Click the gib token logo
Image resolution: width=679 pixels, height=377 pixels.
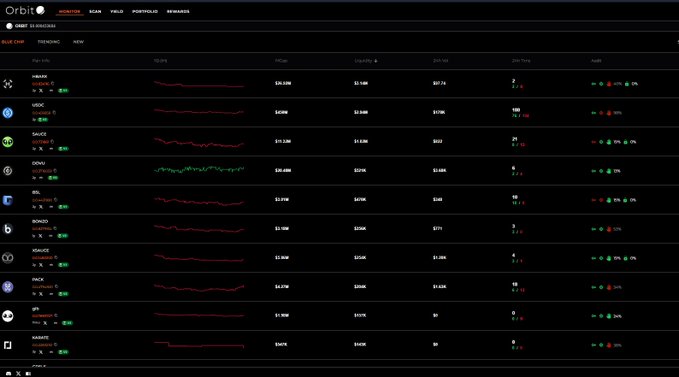click(8, 316)
